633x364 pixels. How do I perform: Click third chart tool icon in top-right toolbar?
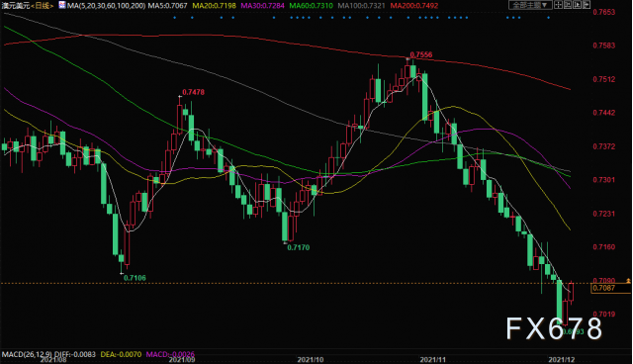(x=577, y=5)
